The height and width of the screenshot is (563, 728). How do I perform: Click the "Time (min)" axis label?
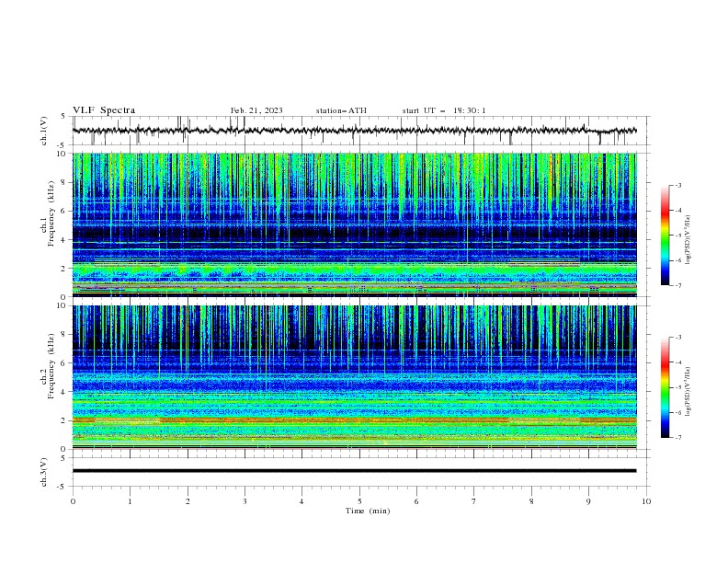coord(368,511)
